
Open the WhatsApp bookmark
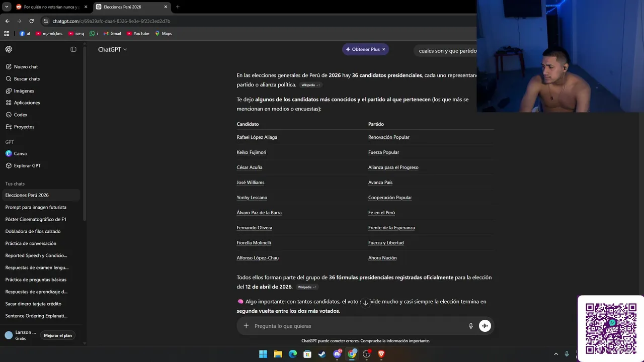(94, 34)
